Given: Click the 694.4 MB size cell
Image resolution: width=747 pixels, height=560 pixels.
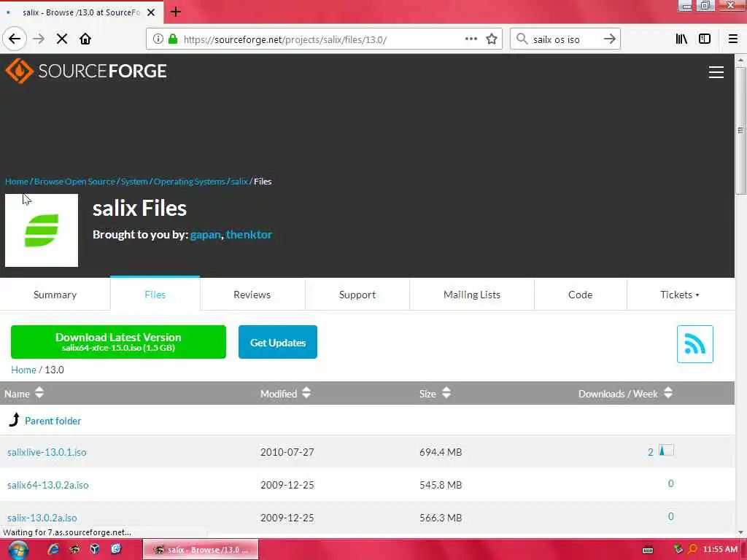Looking at the screenshot, I should (441, 452).
